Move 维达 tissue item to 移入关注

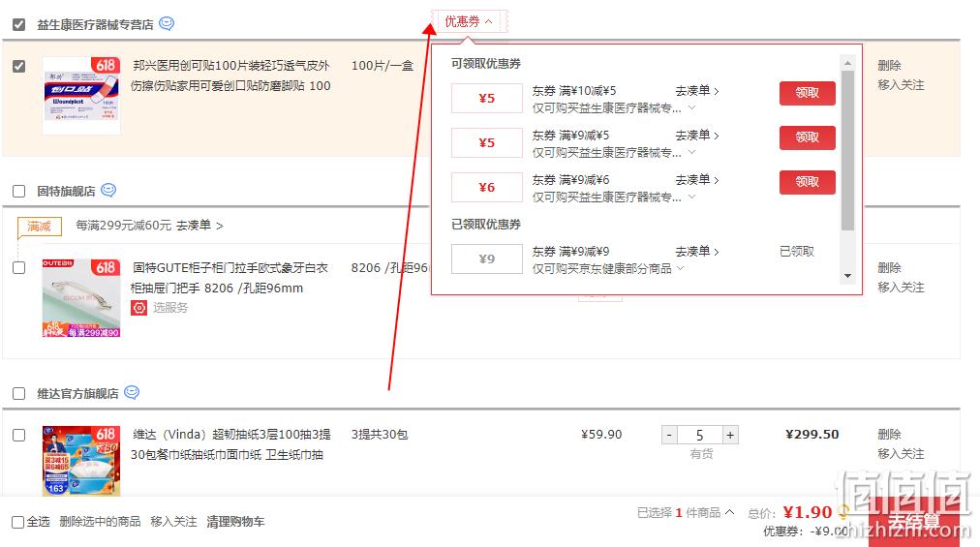click(901, 453)
